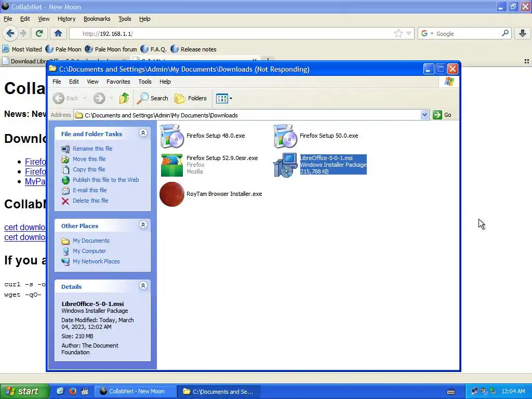Click Move this file task

pos(89,159)
